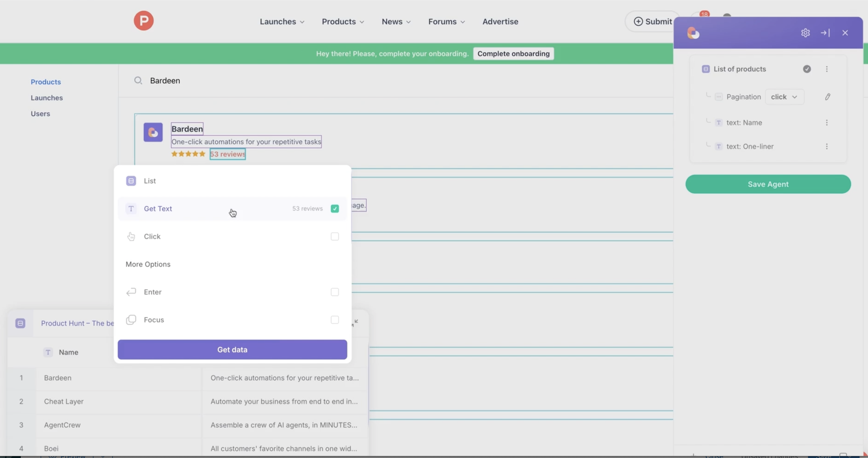Open options for text: Name field
The width and height of the screenshot is (868, 458).
pyautogui.click(x=827, y=123)
